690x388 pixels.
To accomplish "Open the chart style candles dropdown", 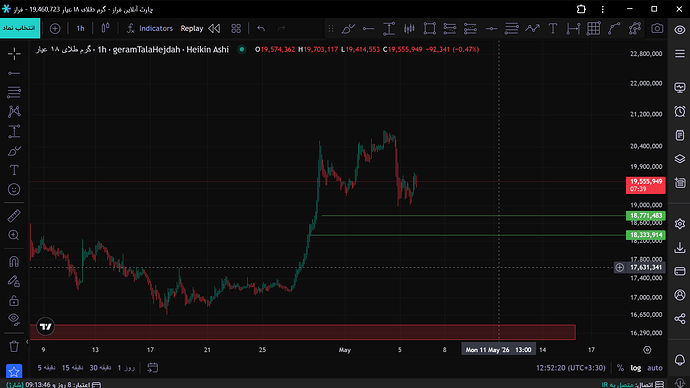I will tap(106, 28).
